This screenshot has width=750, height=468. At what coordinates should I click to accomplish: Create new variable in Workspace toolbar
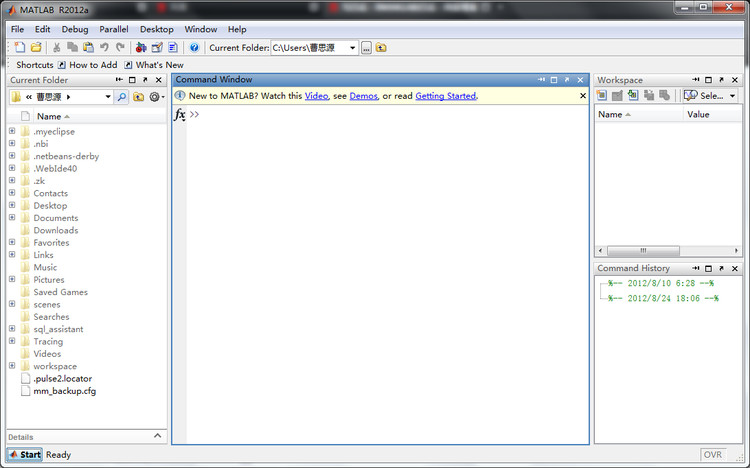coord(602,96)
